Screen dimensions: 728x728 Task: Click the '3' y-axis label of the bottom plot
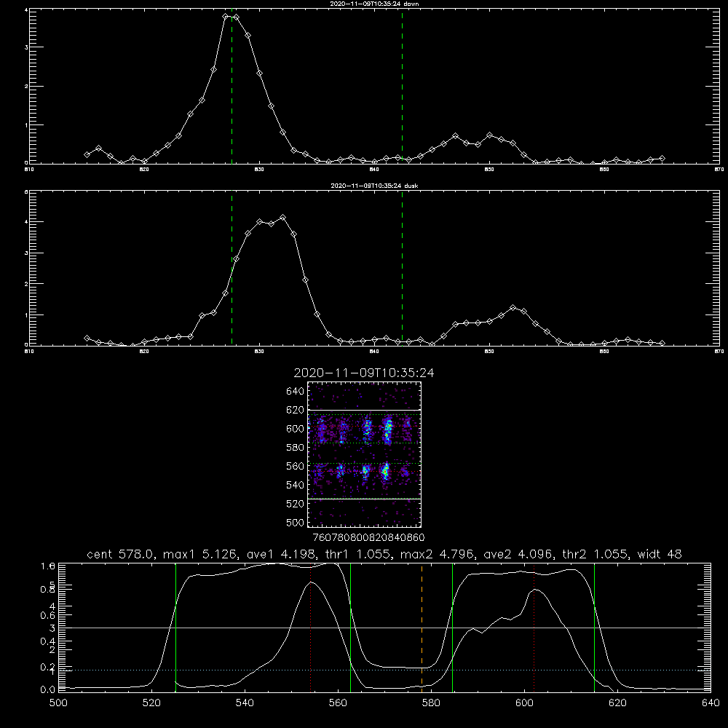tap(52, 628)
